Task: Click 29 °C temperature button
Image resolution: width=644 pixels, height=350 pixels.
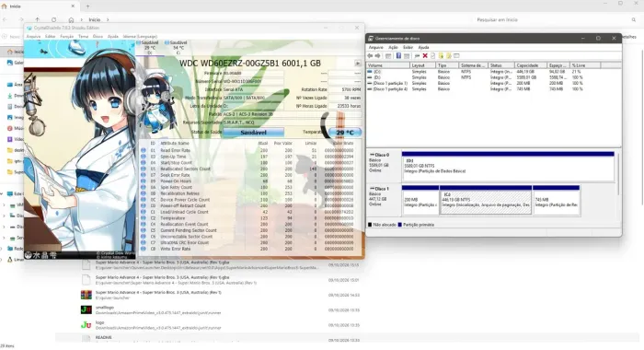Action: click(345, 133)
